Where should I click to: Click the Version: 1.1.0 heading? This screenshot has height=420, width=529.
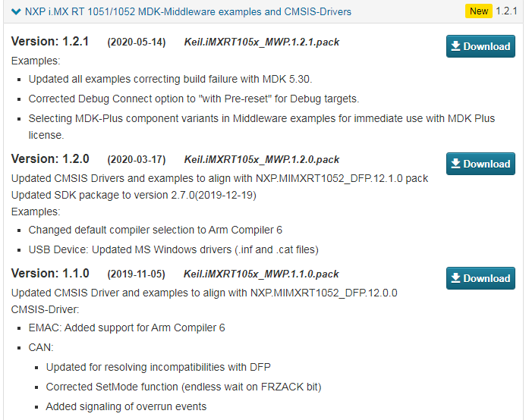50,274
